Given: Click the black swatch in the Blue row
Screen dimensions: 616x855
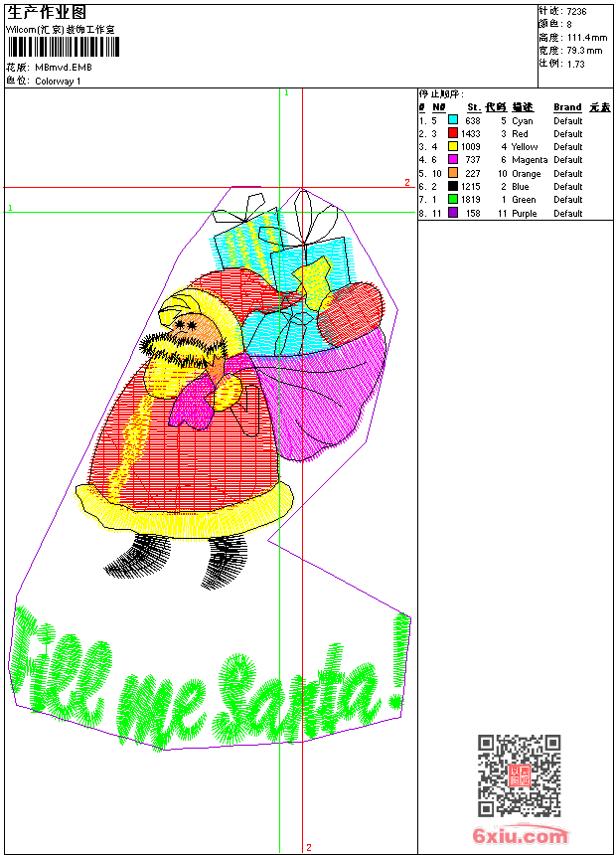Looking at the screenshot, I should tap(452, 186).
